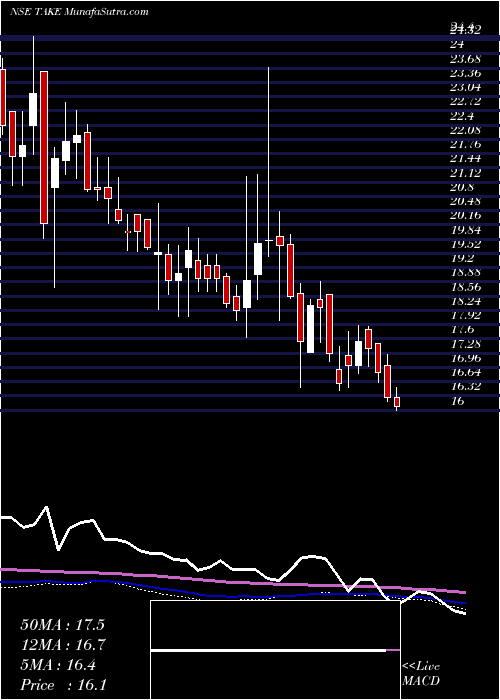The image size is (500, 700).
Task: Select the 12MA : 16.7 label
Action: point(63,645)
